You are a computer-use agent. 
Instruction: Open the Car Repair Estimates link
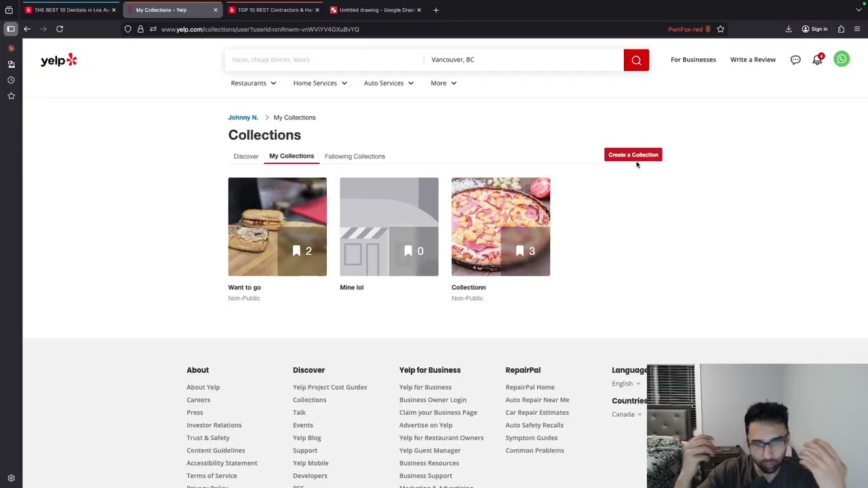pyautogui.click(x=537, y=412)
